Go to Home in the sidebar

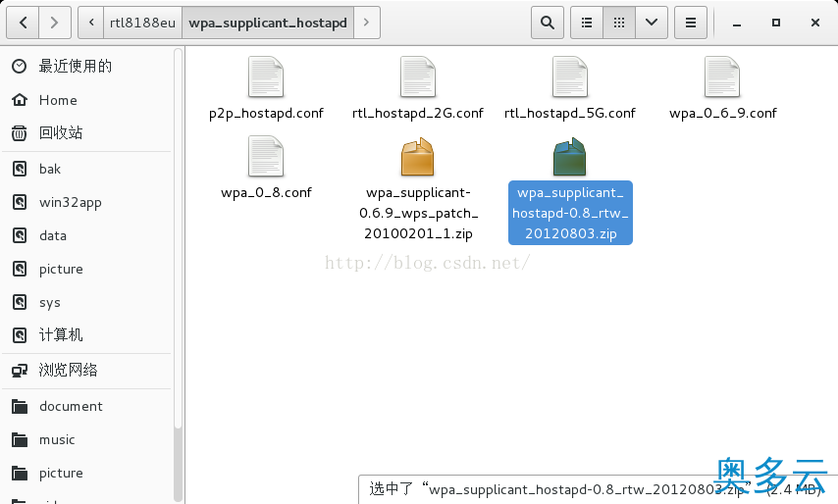click(x=86, y=100)
